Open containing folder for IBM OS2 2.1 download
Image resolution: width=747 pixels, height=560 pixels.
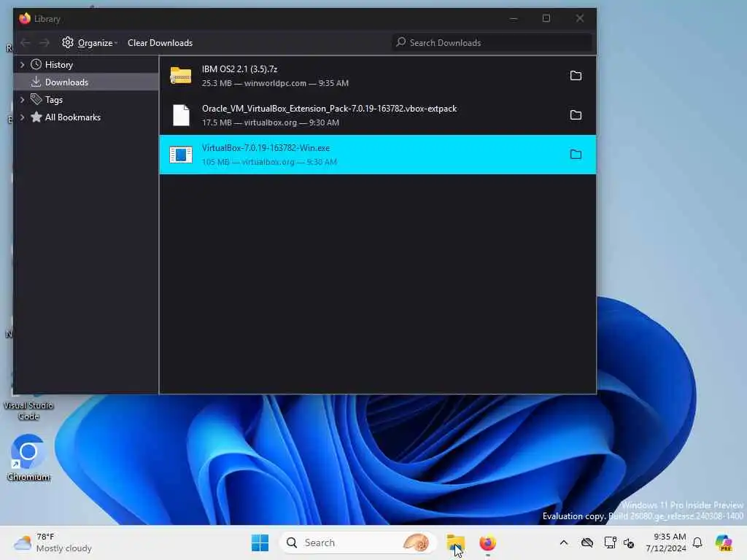tap(576, 76)
